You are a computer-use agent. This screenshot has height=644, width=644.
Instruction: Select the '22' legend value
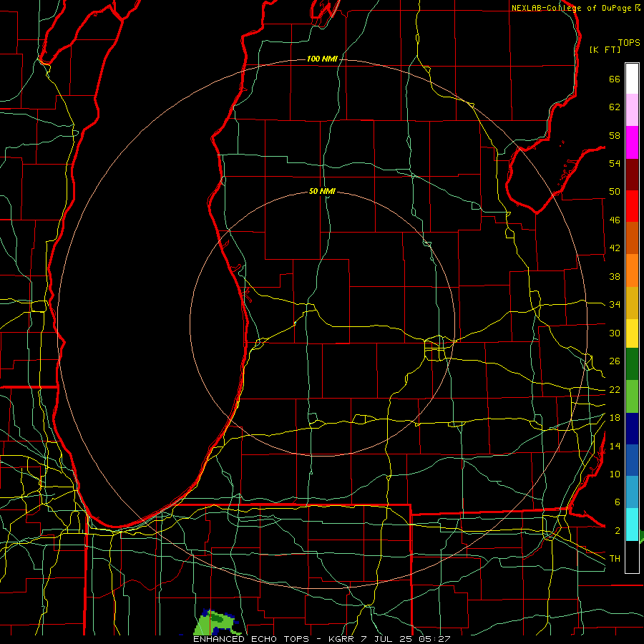coord(615,389)
